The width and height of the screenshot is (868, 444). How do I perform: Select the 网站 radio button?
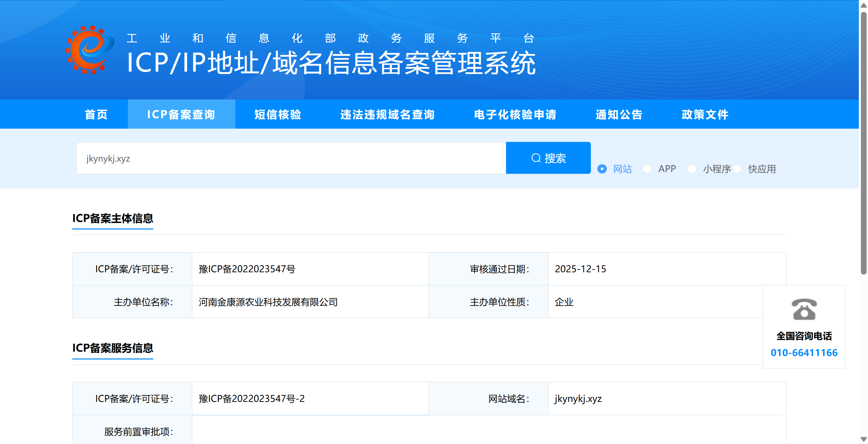602,169
